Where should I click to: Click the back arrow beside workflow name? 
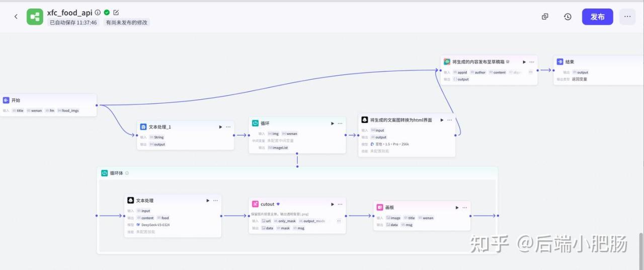click(16, 17)
